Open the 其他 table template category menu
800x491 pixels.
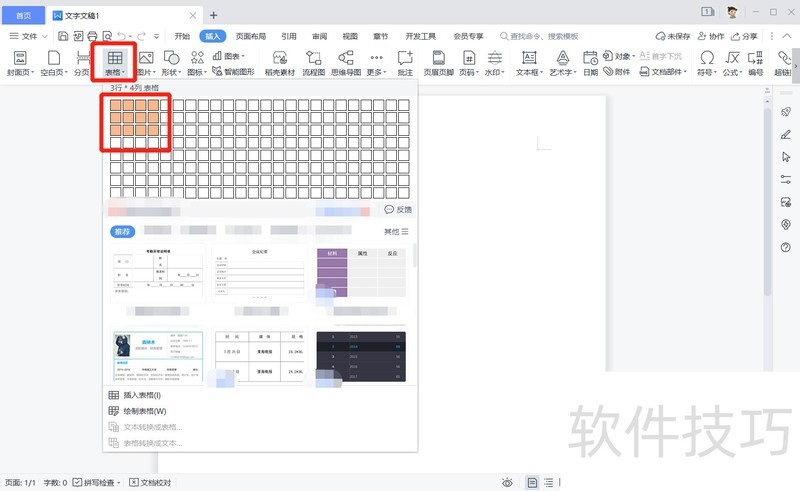pyautogui.click(x=396, y=231)
